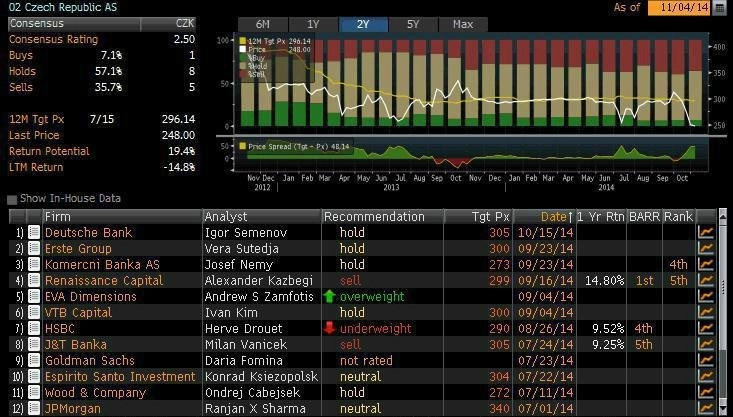Open the Espirito Santo Investment document icon
This screenshot has height=417, width=733.
pyautogui.click(x=34, y=376)
